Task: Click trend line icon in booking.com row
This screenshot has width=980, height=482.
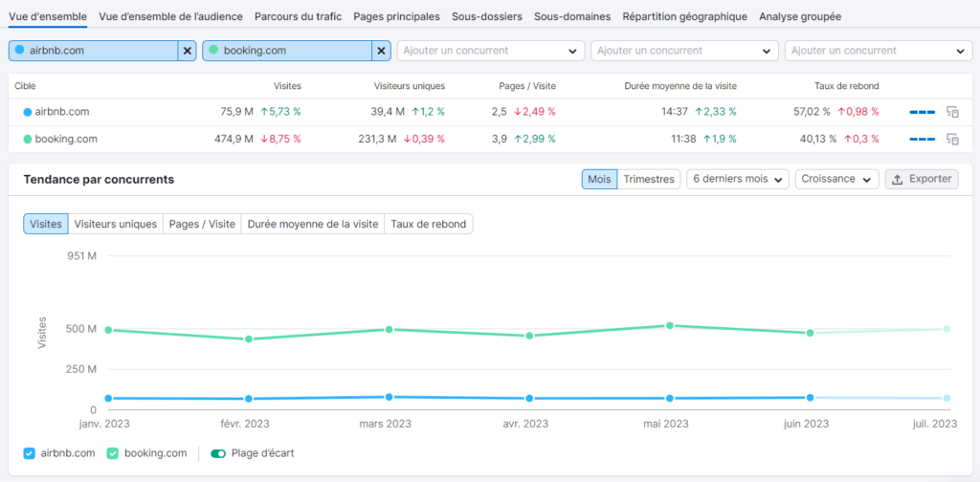Action: click(922, 140)
